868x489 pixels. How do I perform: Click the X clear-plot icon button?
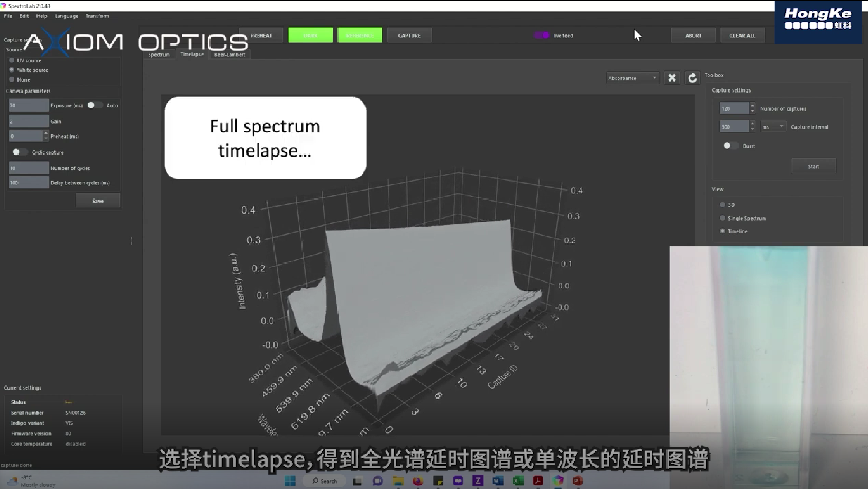[672, 78]
